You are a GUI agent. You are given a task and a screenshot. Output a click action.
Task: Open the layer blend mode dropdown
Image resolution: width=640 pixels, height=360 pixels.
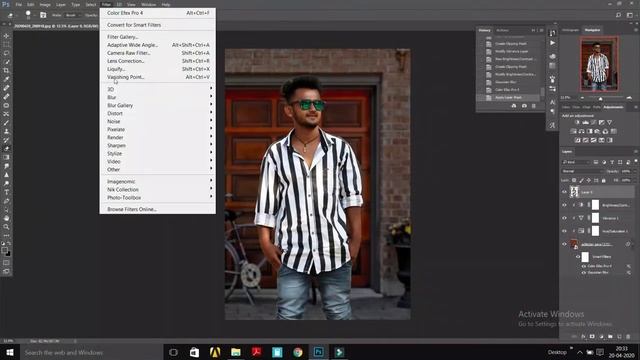tap(582, 171)
